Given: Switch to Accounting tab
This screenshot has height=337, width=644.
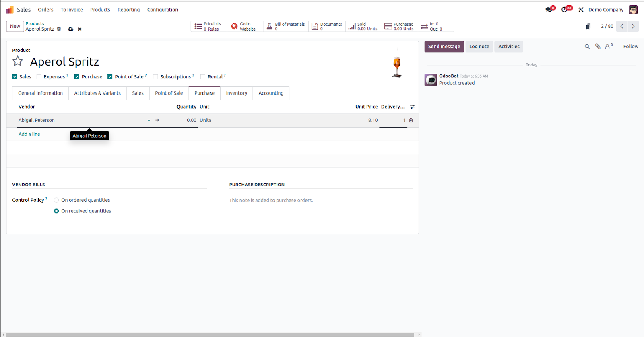Looking at the screenshot, I should pos(271,93).
